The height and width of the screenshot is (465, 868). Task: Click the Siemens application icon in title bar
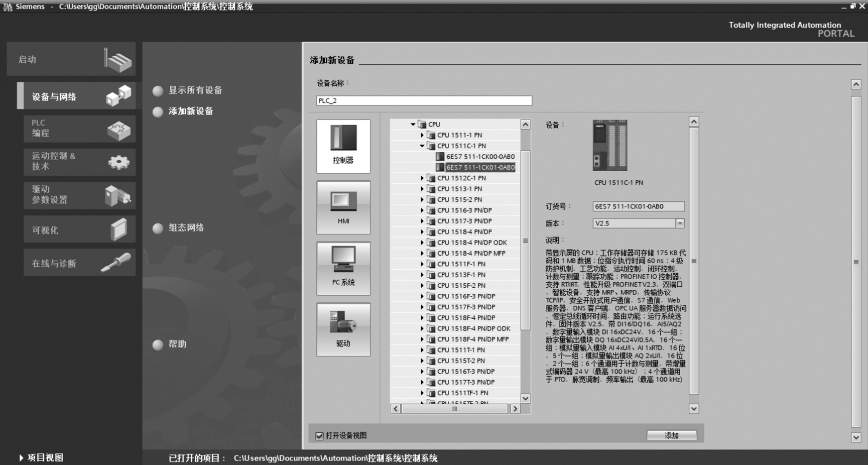click(x=8, y=7)
